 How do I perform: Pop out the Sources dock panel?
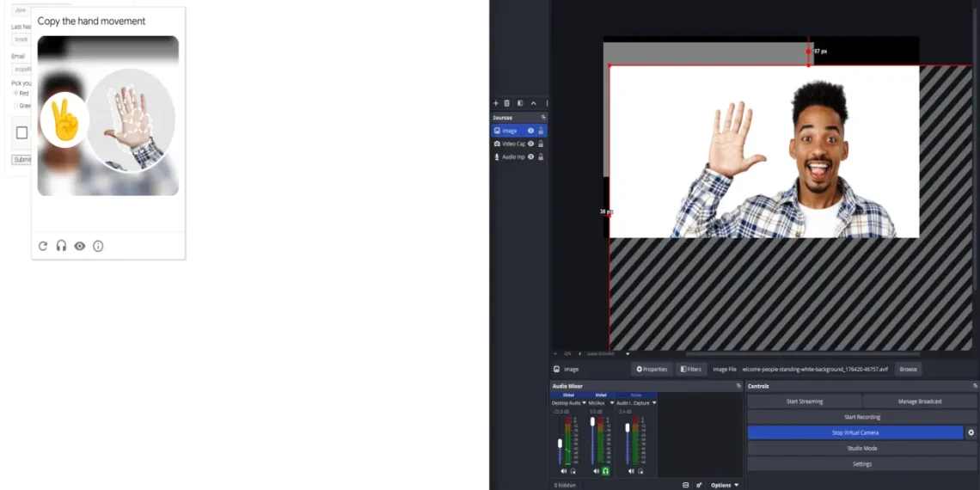(x=543, y=118)
